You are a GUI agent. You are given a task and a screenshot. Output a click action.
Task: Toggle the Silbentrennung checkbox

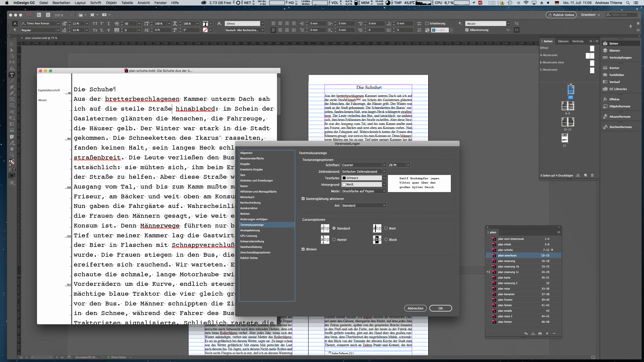(x=467, y=30)
